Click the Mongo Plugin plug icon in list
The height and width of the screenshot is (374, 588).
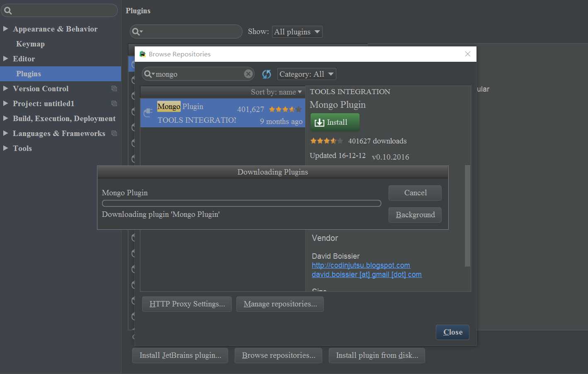click(148, 112)
